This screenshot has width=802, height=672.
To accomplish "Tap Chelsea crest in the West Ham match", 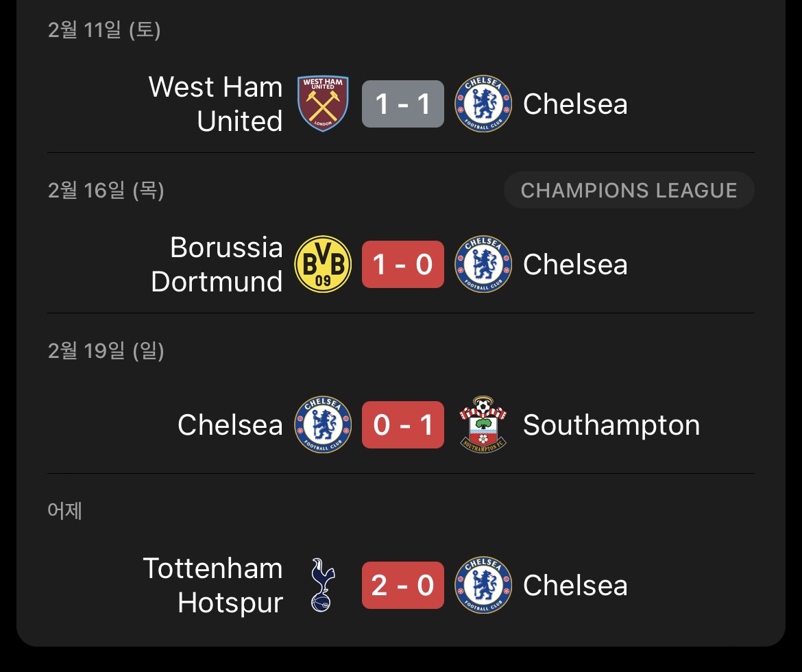I will tap(483, 104).
